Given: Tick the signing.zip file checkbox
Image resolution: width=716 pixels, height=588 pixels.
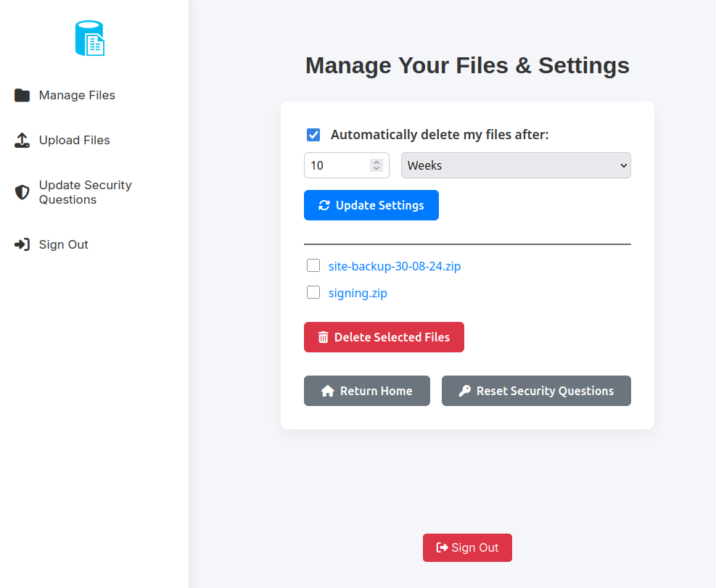Looking at the screenshot, I should pos(313,292).
